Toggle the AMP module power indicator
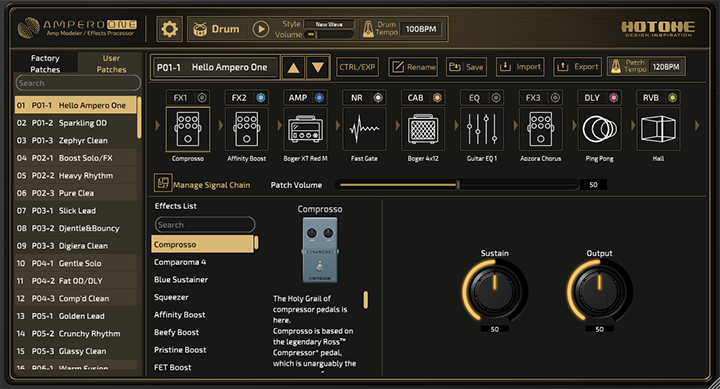Viewport: 720px width, 389px height. (319, 97)
